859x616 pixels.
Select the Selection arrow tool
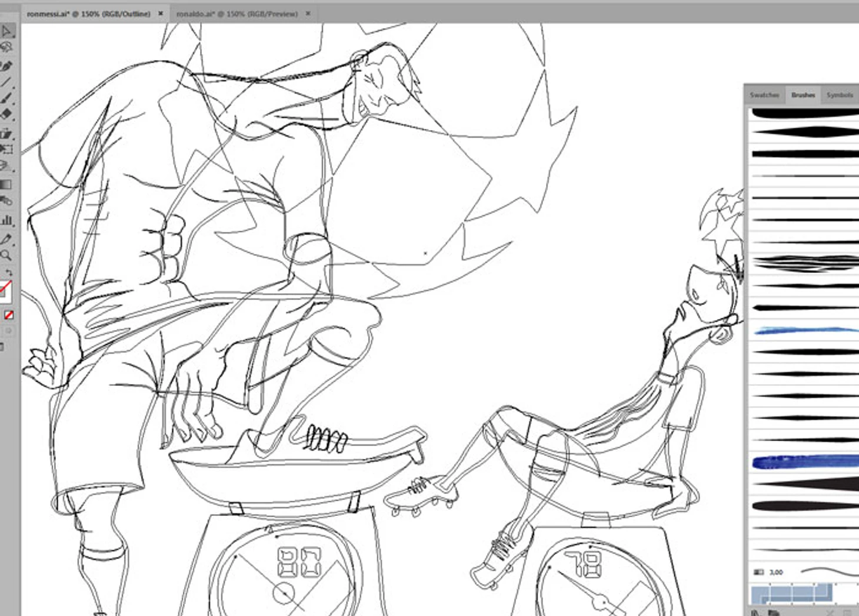(x=6, y=31)
